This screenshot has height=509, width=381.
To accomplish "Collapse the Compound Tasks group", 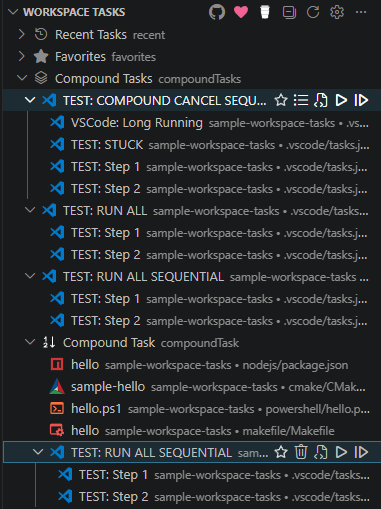I will click(x=22, y=78).
